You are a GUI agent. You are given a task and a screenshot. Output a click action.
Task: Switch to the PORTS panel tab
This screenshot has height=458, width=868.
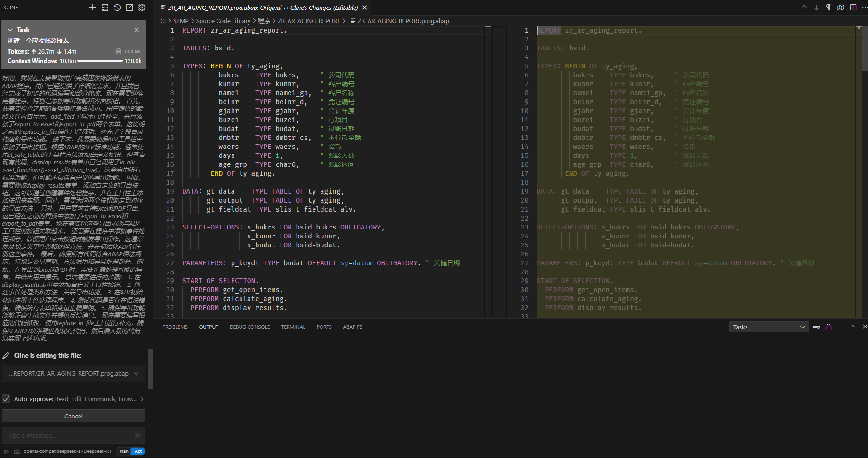point(324,327)
